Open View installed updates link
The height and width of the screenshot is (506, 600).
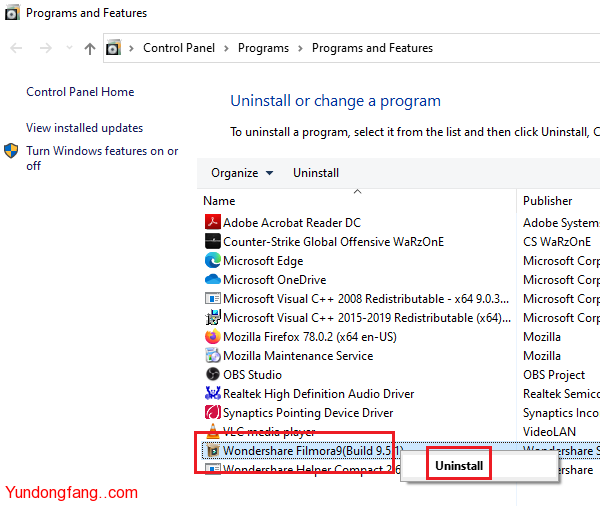(84, 128)
